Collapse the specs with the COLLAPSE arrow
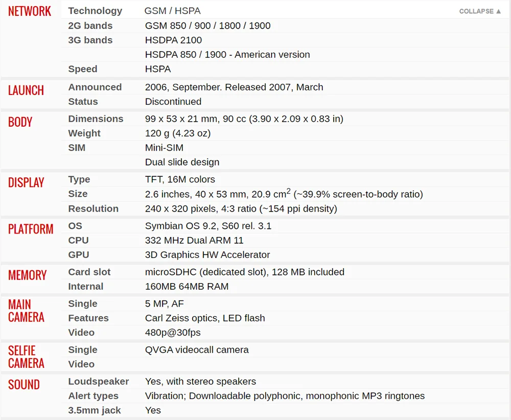 coord(480,11)
